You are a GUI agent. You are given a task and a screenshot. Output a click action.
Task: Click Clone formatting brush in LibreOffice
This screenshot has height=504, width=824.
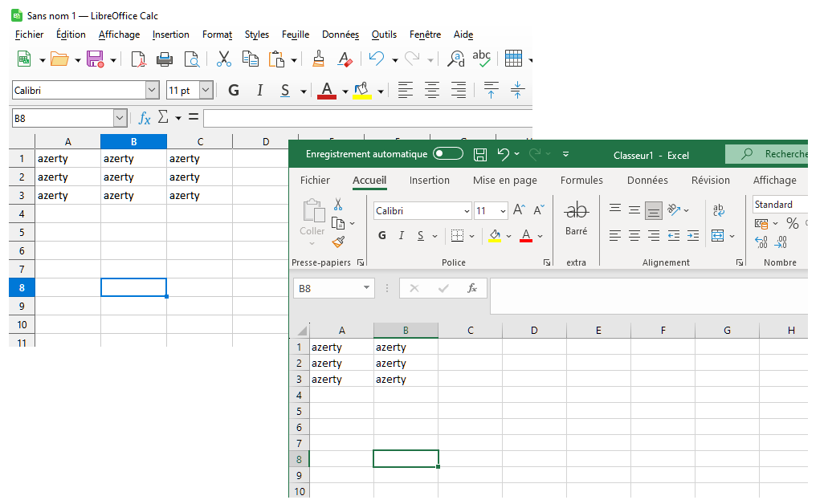tap(318, 59)
